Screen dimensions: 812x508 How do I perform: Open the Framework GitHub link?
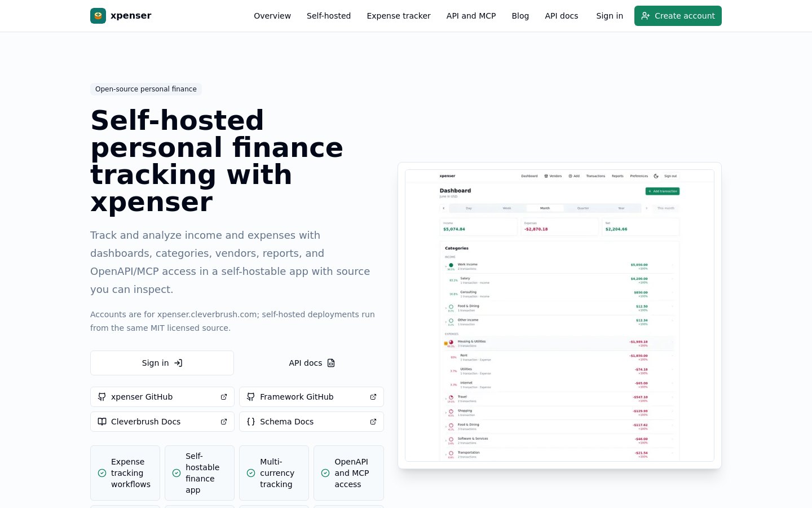311,397
